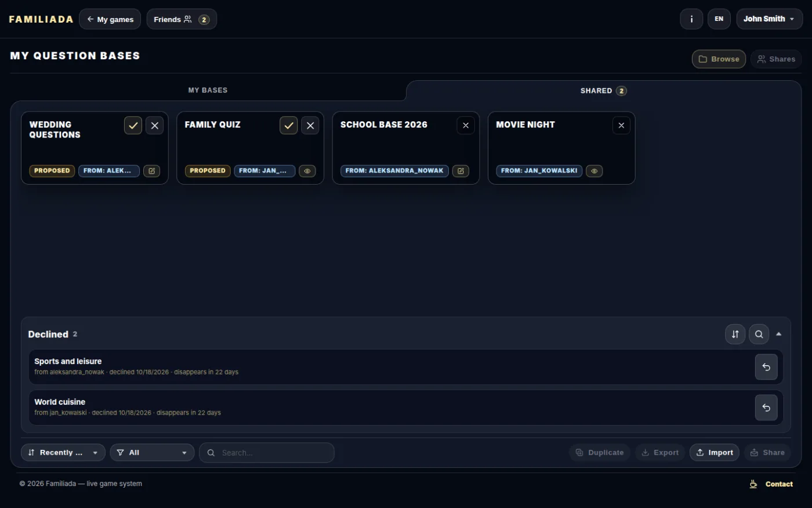812x508 pixels.
Task: Click the edit-permission icon on Wedding Questions
Action: click(151, 171)
